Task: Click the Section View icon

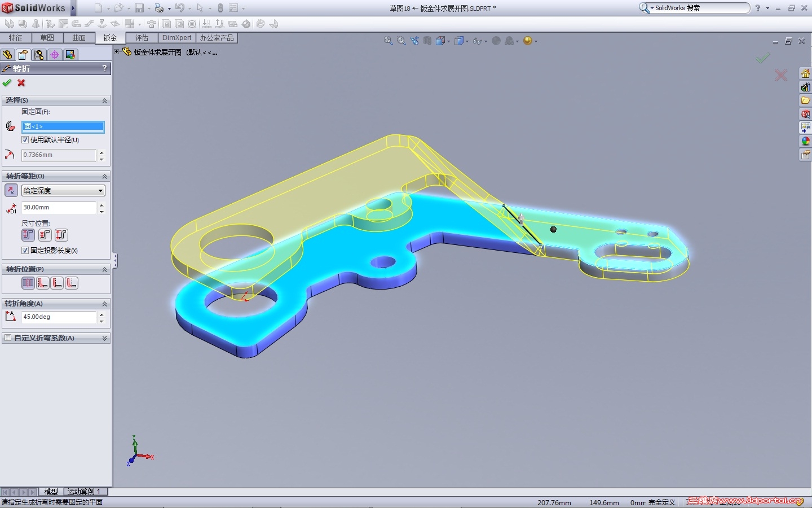Action: [x=427, y=41]
